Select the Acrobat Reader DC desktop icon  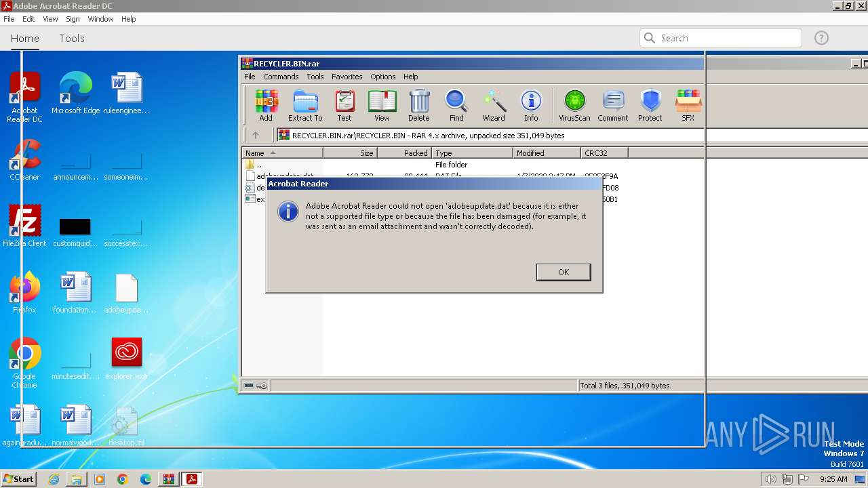coord(25,98)
